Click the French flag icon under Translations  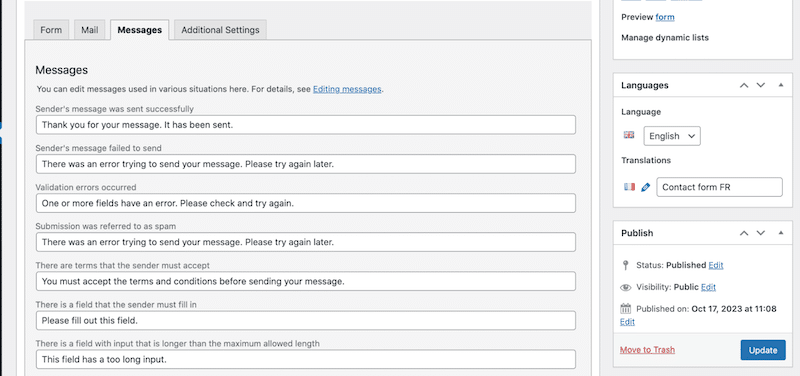pos(629,187)
